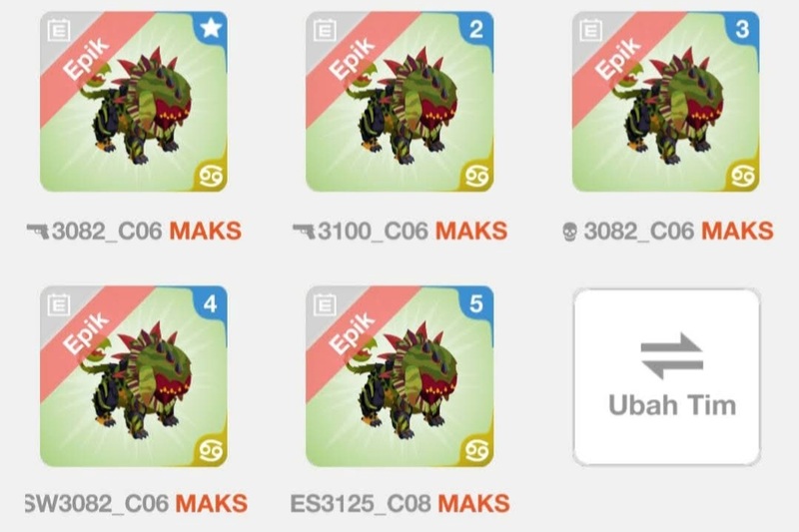Click the 3100_C06 MAKS label

(412, 231)
